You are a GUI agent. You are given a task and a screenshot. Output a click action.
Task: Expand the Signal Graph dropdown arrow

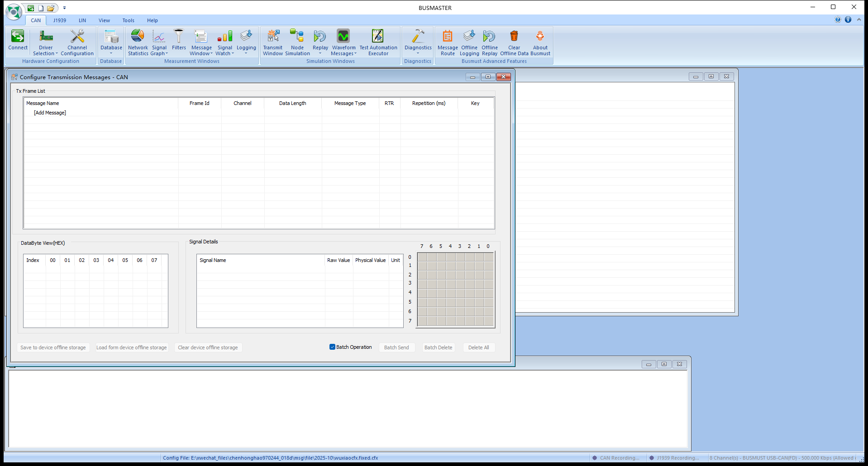pos(167,53)
